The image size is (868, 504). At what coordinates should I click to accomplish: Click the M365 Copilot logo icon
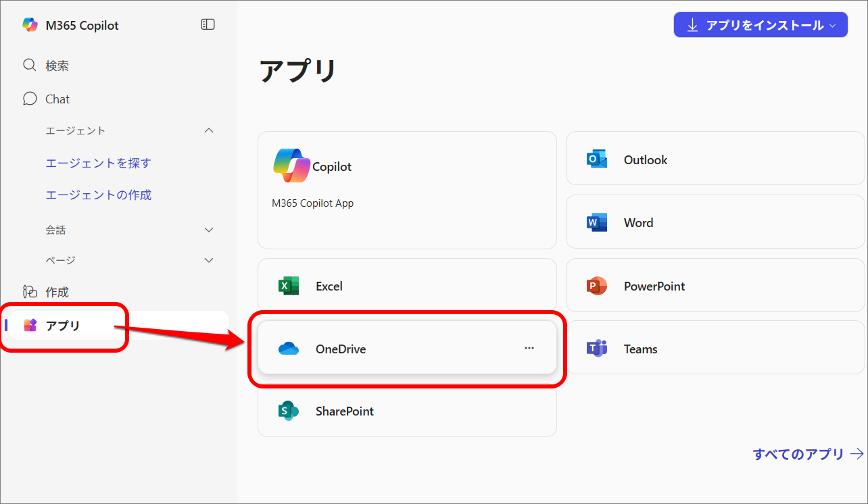pyautogui.click(x=30, y=25)
